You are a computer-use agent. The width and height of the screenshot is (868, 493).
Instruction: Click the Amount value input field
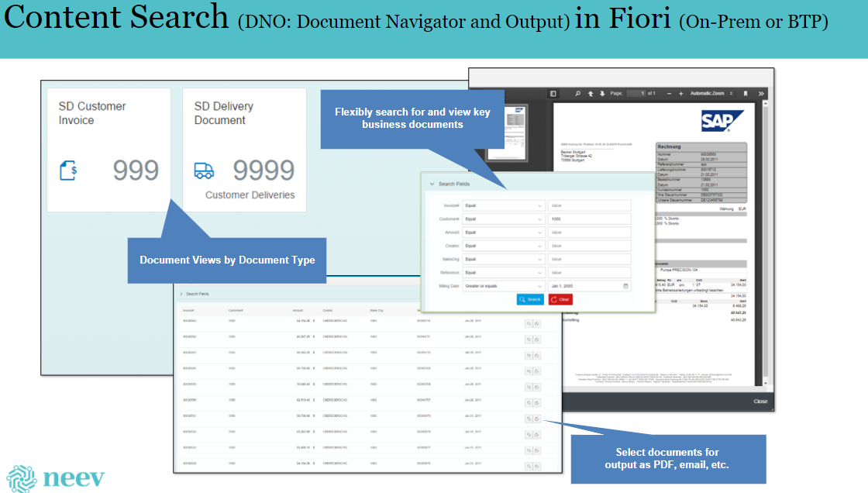pyautogui.click(x=590, y=232)
